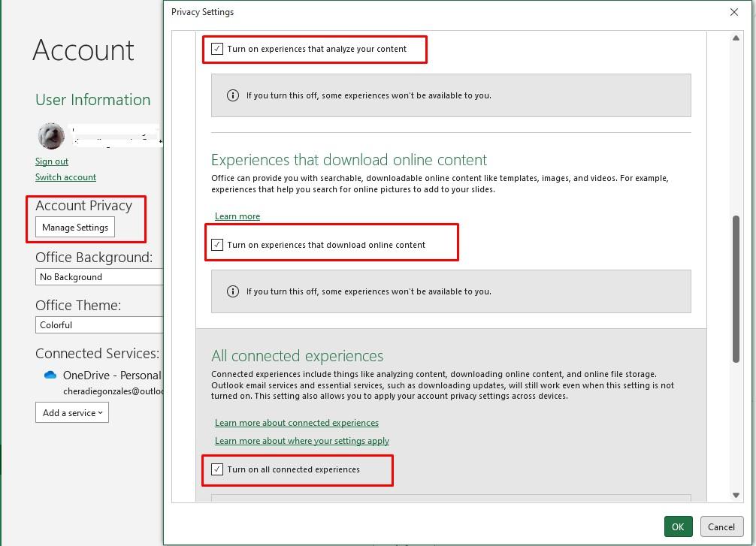
Task: Open the Office Background dropdown
Action: point(99,277)
